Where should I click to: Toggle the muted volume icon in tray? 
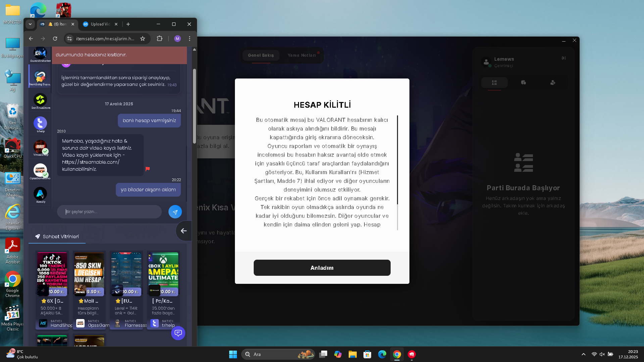pos(602,354)
